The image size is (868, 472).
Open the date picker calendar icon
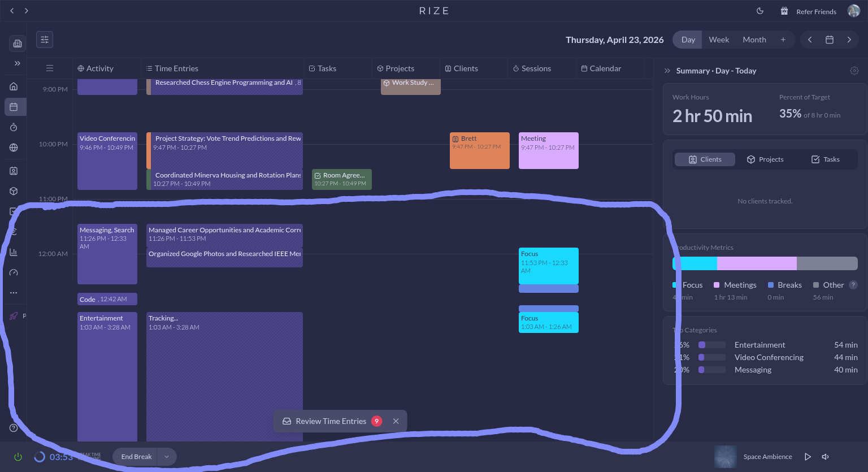click(829, 40)
